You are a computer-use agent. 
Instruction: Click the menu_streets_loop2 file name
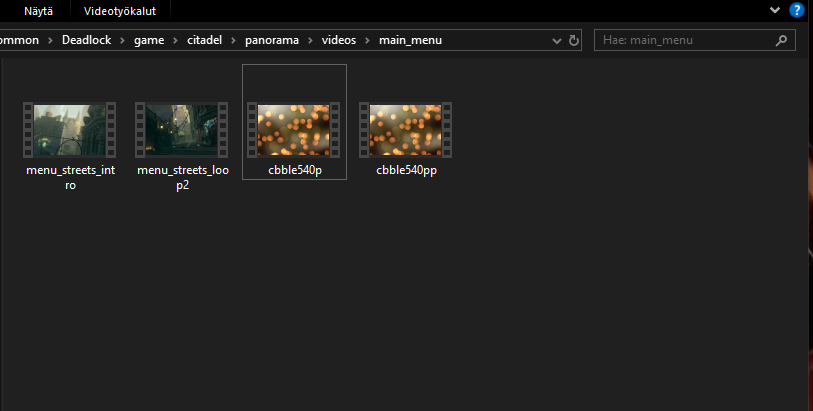tap(183, 177)
